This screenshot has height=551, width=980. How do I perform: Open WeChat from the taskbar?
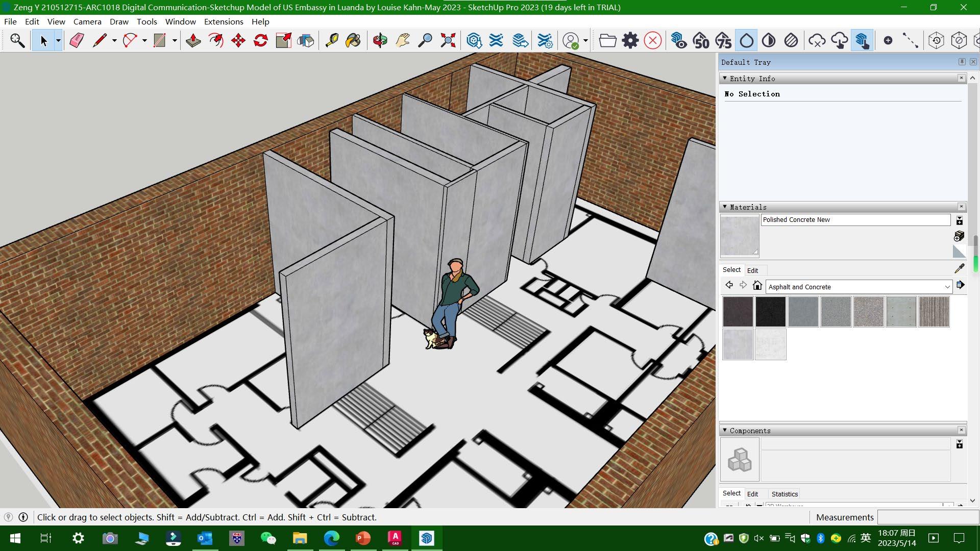(x=268, y=538)
